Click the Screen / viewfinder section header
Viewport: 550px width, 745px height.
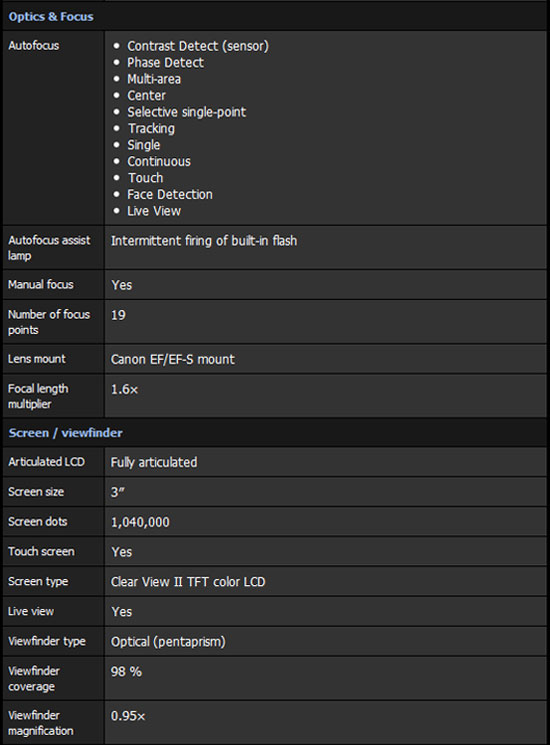pos(66,433)
